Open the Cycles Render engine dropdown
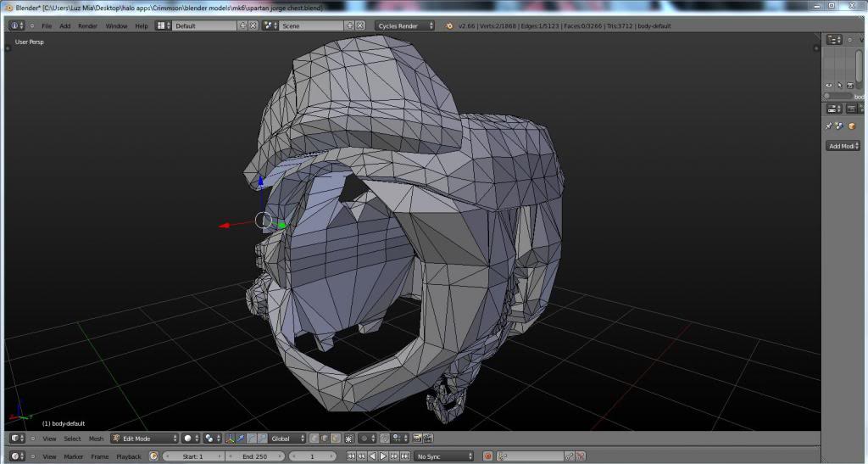Image resolution: width=868 pixels, height=464 pixels. pyautogui.click(x=404, y=26)
